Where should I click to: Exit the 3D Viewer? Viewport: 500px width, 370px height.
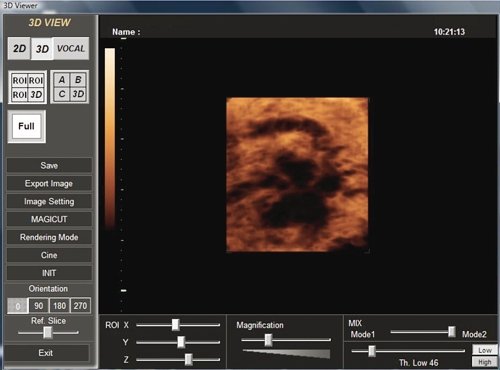point(47,353)
